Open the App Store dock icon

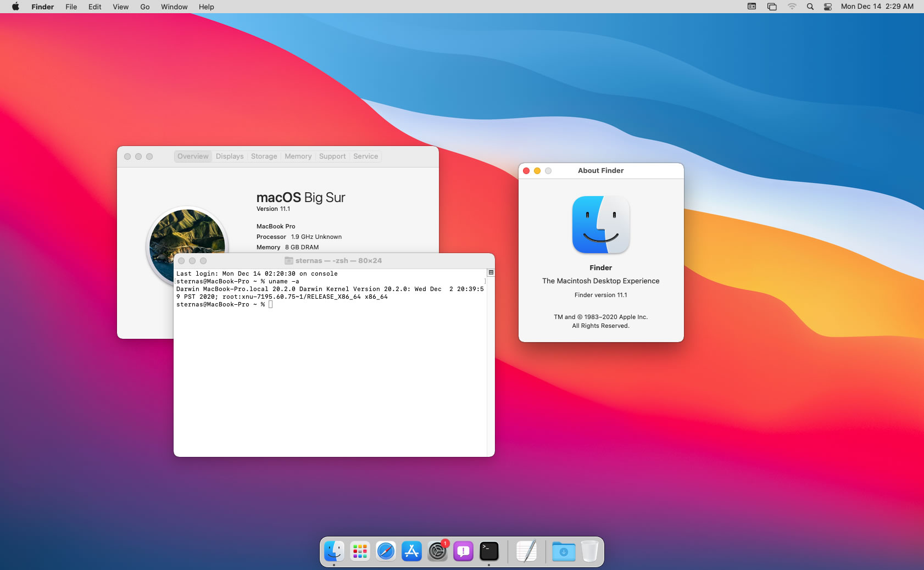(411, 551)
